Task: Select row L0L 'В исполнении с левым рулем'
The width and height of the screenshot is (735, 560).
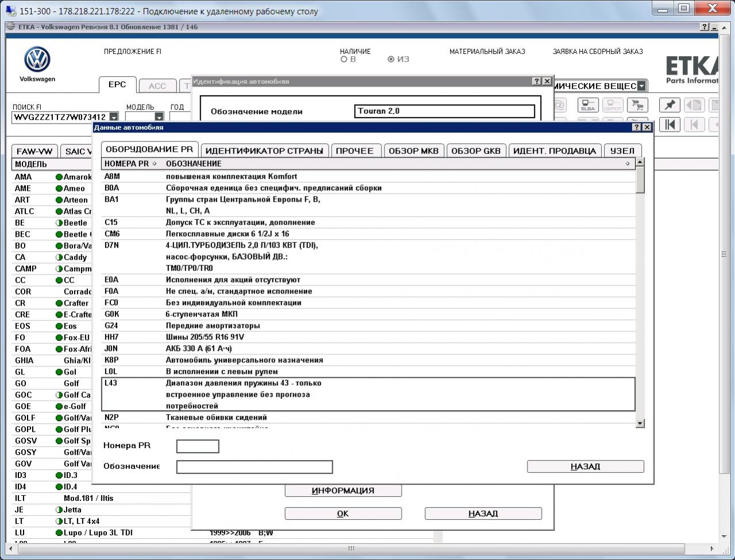Action: [368, 372]
